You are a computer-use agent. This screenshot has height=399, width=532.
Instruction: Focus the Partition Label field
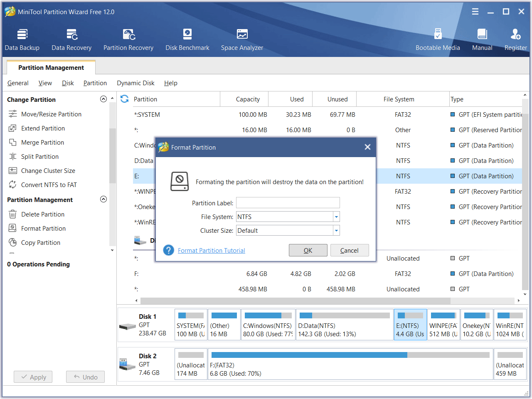click(x=288, y=203)
